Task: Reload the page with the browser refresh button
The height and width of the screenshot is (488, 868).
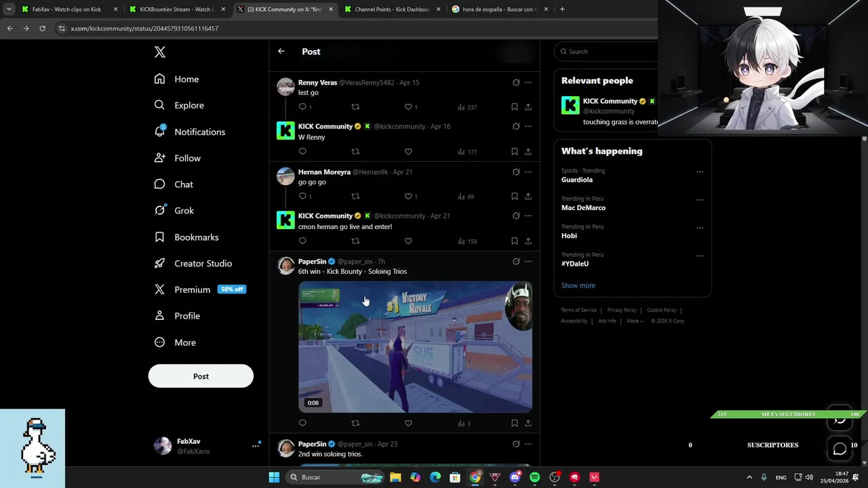Action: click(x=42, y=28)
